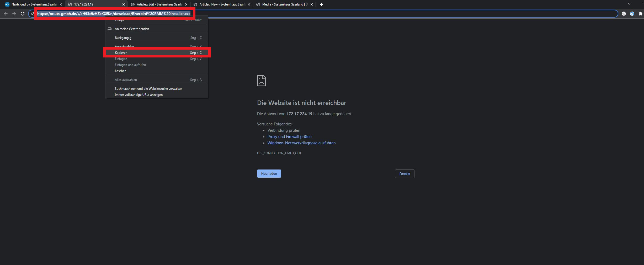Screen dimensions: 644x265
Task: Expand the tab search chevron
Action: click(629, 4)
